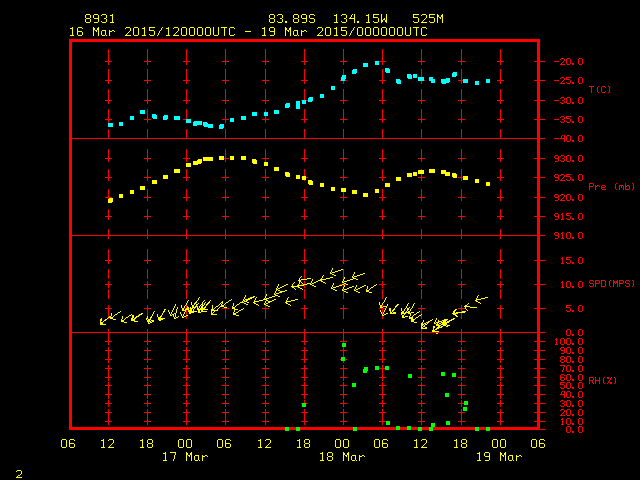Click the 00 hour label above 18 Mar
Image resolution: width=640 pixels, height=480 pixels.
(x=342, y=444)
